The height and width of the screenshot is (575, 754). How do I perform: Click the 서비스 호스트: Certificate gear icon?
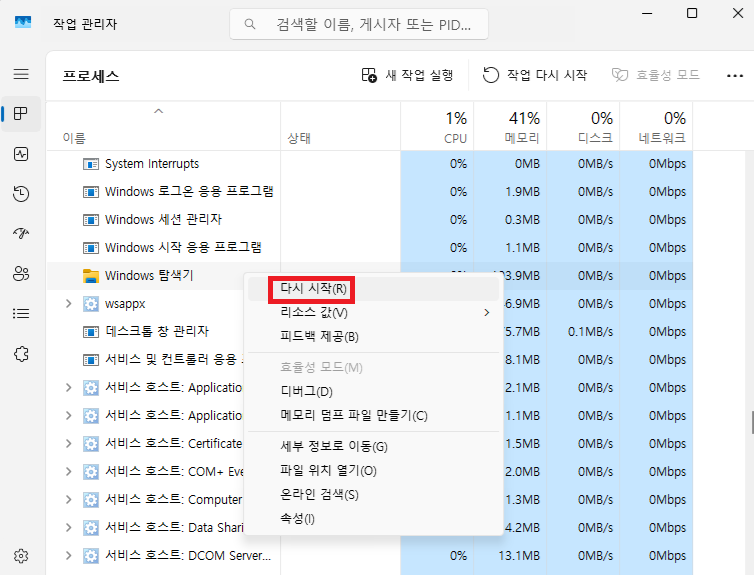(91, 444)
